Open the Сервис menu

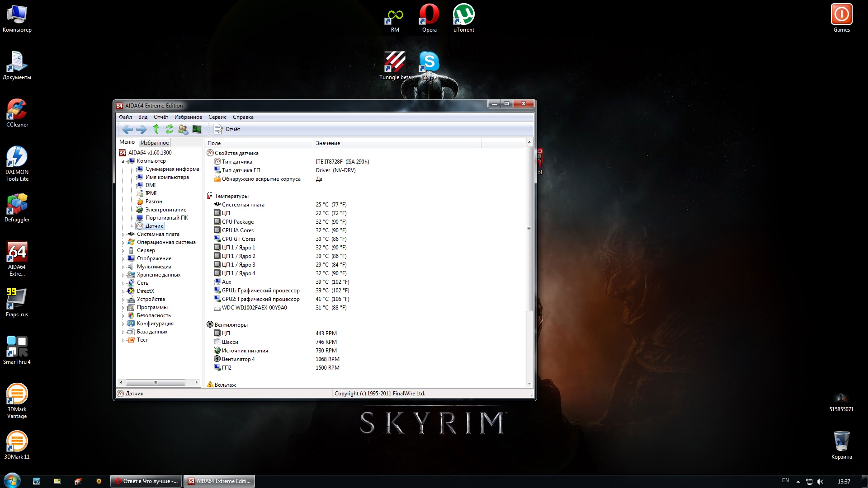pyautogui.click(x=217, y=117)
